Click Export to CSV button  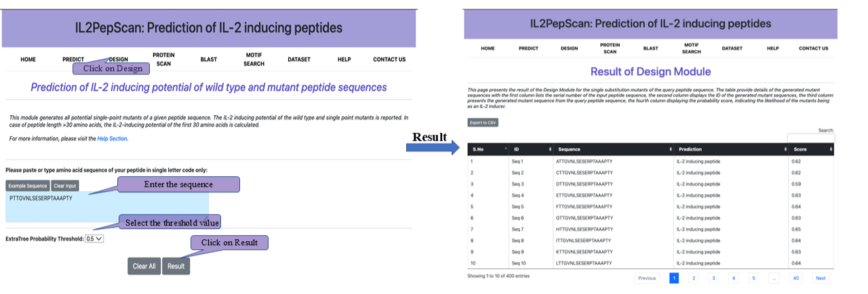click(482, 123)
